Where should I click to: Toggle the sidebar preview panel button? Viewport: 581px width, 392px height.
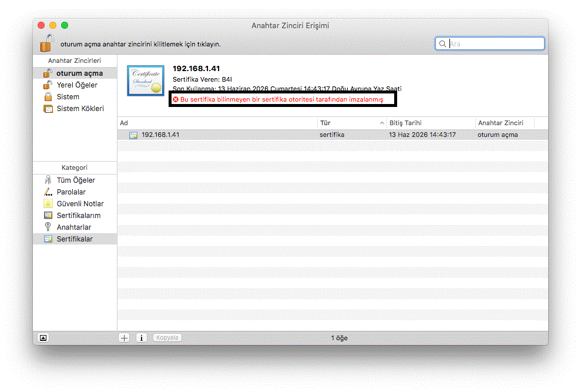[43, 338]
